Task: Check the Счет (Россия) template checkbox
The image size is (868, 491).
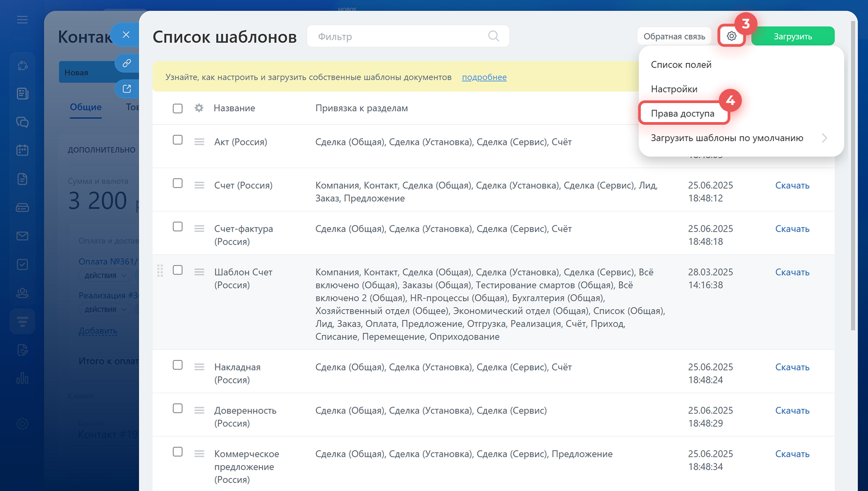Action: click(x=178, y=184)
